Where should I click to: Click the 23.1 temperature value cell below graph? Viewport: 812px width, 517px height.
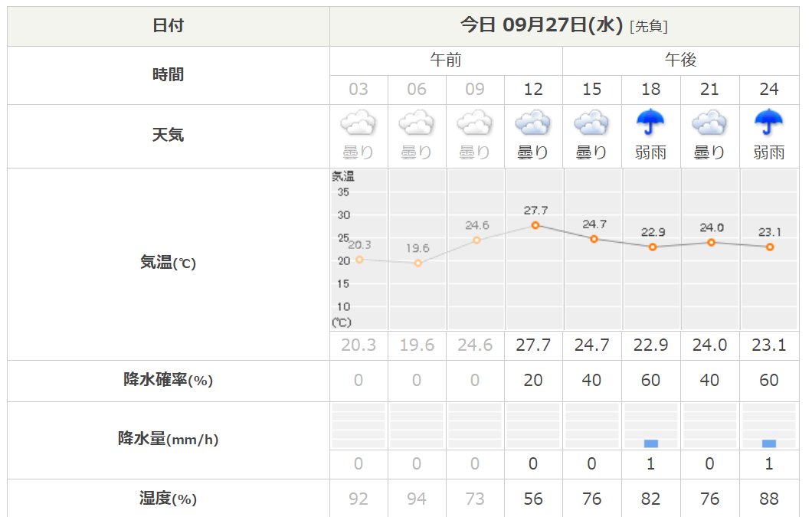[x=769, y=345]
